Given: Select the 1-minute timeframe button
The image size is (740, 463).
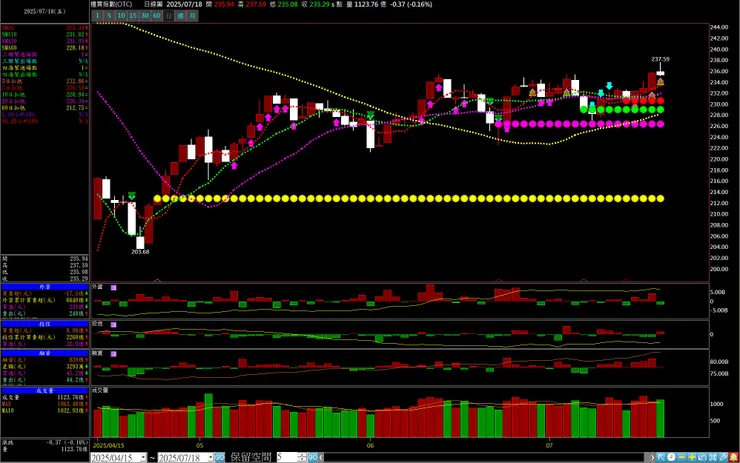Looking at the screenshot, I should [97, 16].
